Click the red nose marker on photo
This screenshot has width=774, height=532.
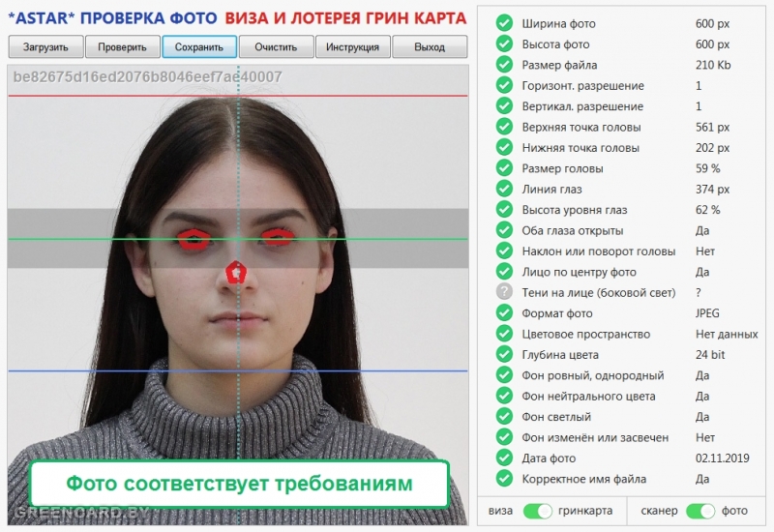(x=236, y=273)
